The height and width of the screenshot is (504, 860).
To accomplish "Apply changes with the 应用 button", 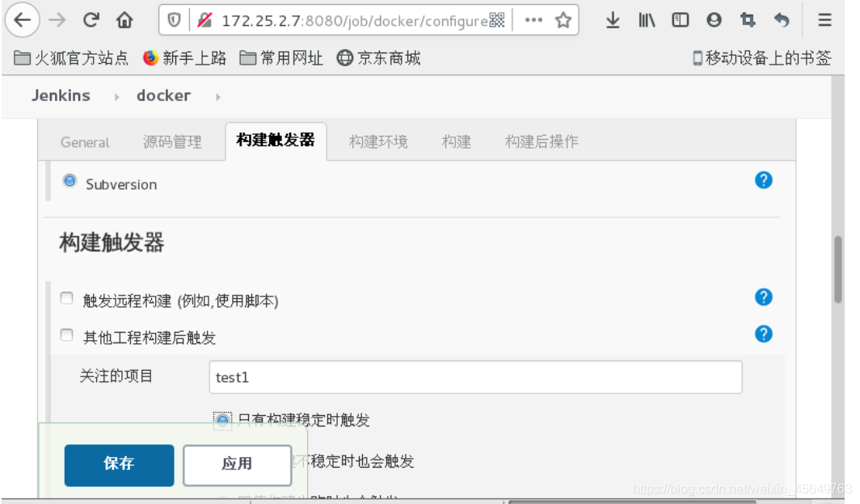I will click(x=237, y=465).
